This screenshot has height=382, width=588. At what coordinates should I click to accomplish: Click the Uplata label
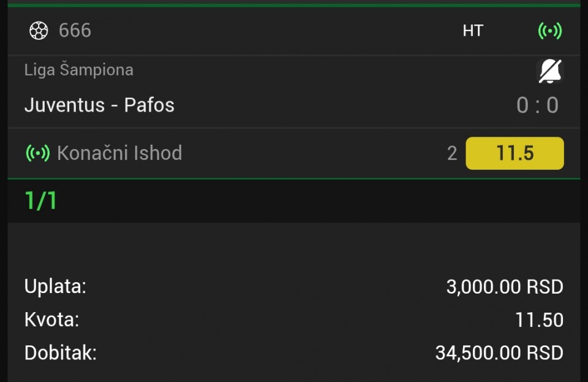coord(55,286)
